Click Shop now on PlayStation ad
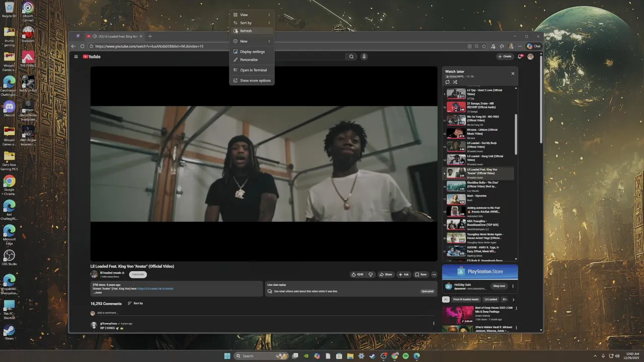The height and width of the screenshot is (362, 644). click(499, 286)
